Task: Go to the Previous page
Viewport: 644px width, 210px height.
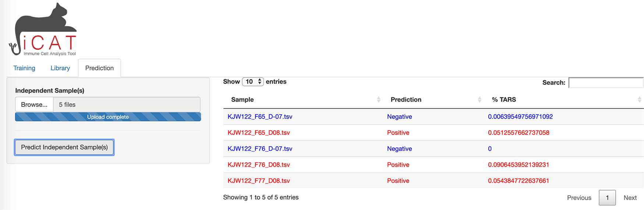Action: [579, 198]
